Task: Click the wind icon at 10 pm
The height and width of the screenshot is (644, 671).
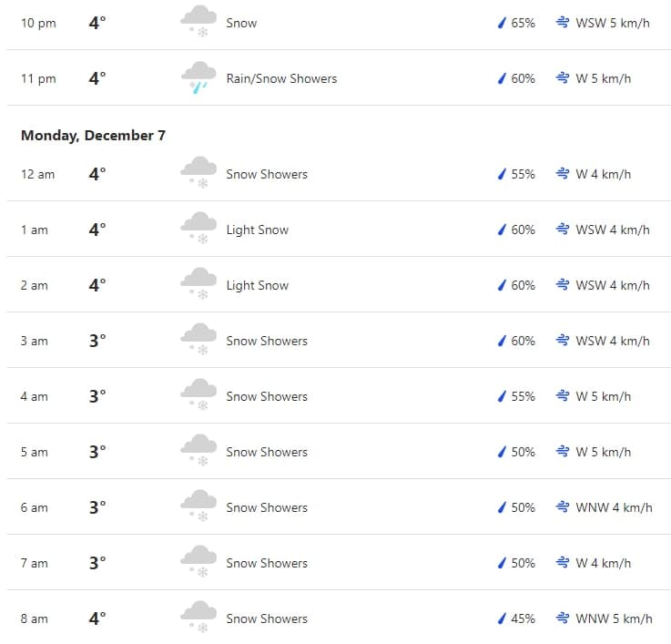Action: point(563,22)
